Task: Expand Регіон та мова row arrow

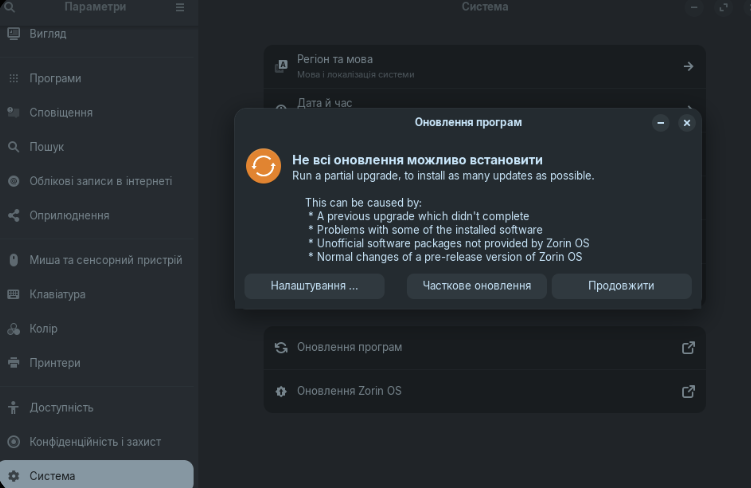Action: pos(688,66)
